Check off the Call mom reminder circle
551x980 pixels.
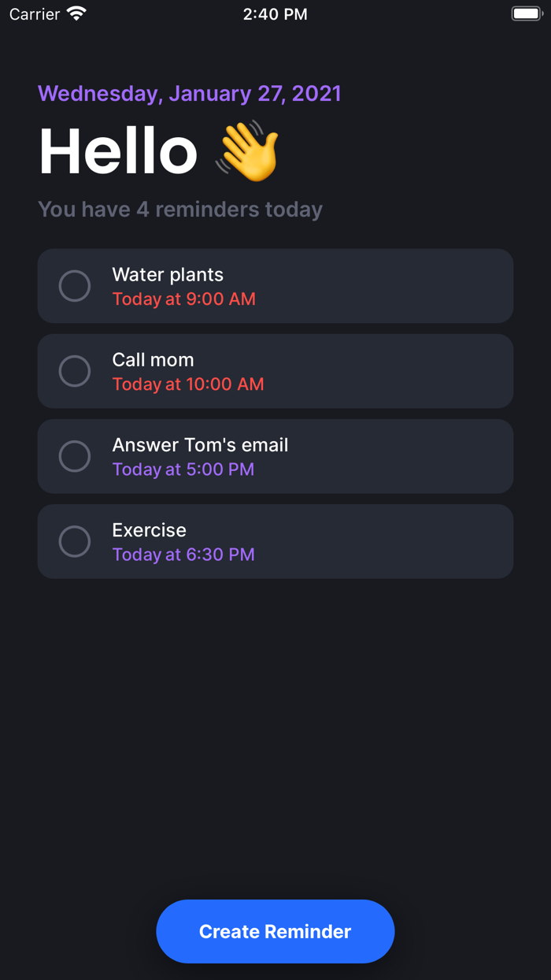pos(75,371)
